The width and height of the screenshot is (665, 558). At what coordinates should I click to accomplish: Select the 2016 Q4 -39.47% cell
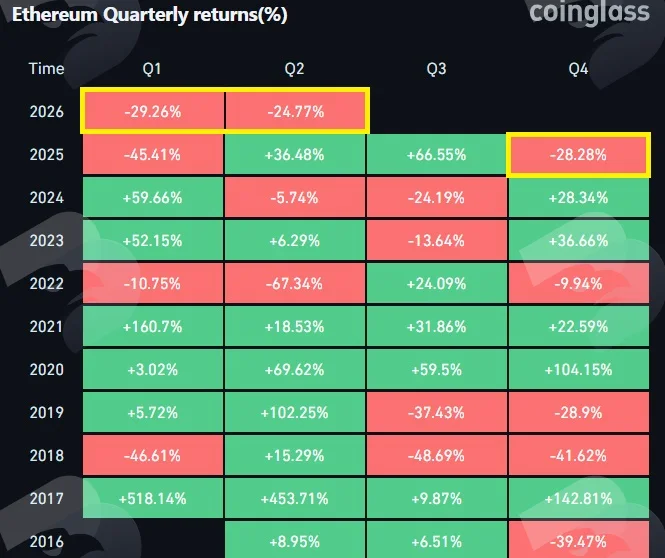pos(578,540)
